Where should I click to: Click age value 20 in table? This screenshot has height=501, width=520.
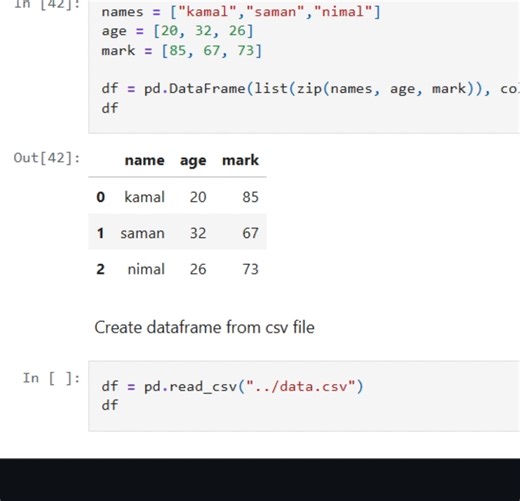198,197
